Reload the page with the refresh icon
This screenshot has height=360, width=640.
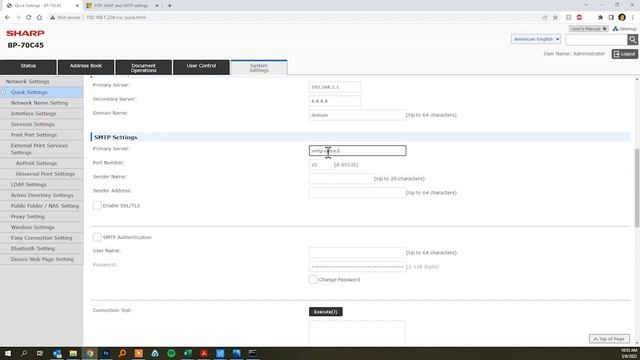(x=28, y=18)
